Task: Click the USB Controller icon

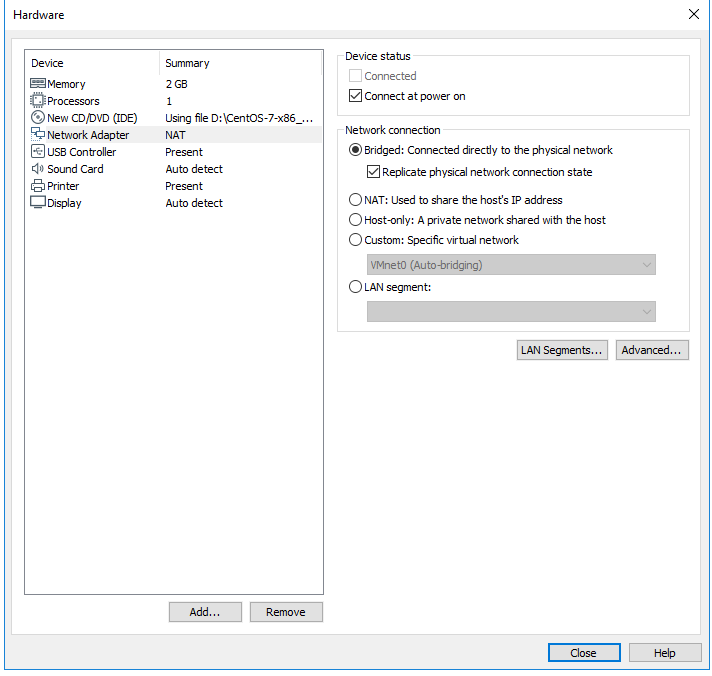Action: click(x=38, y=151)
